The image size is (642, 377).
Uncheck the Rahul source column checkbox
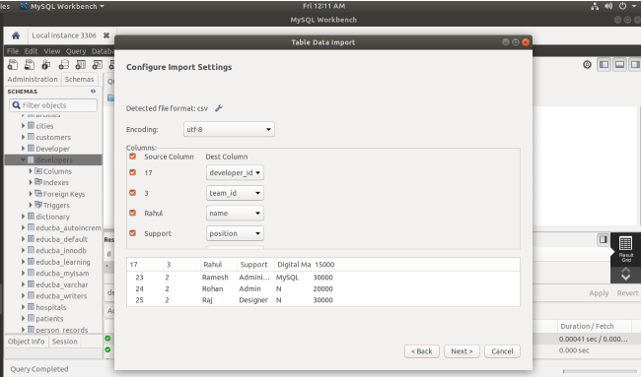click(133, 213)
